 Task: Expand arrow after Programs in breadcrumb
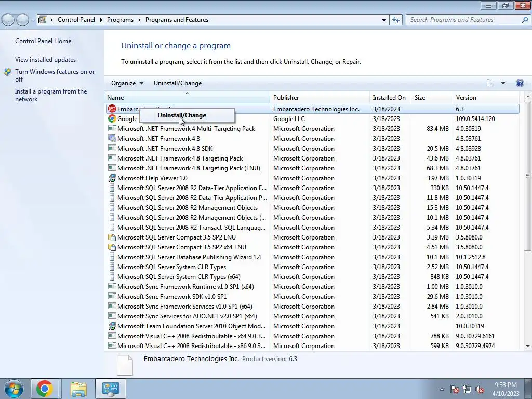pos(139,20)
